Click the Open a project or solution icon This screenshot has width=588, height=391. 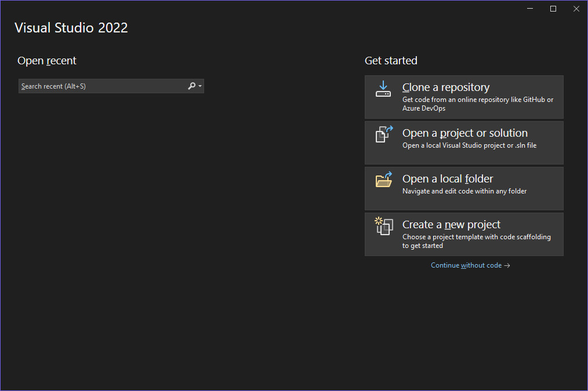pos(384,134)
